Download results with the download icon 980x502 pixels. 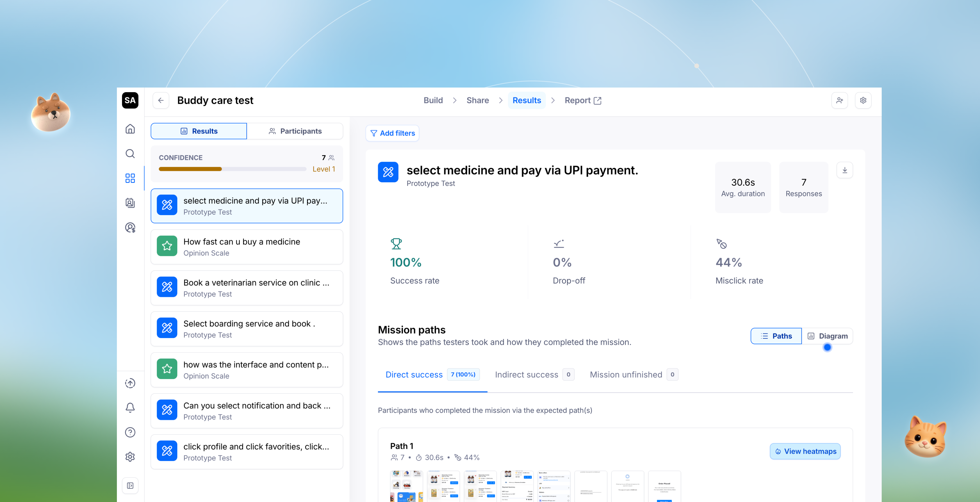pyautogui.click(x=845, y=170)
